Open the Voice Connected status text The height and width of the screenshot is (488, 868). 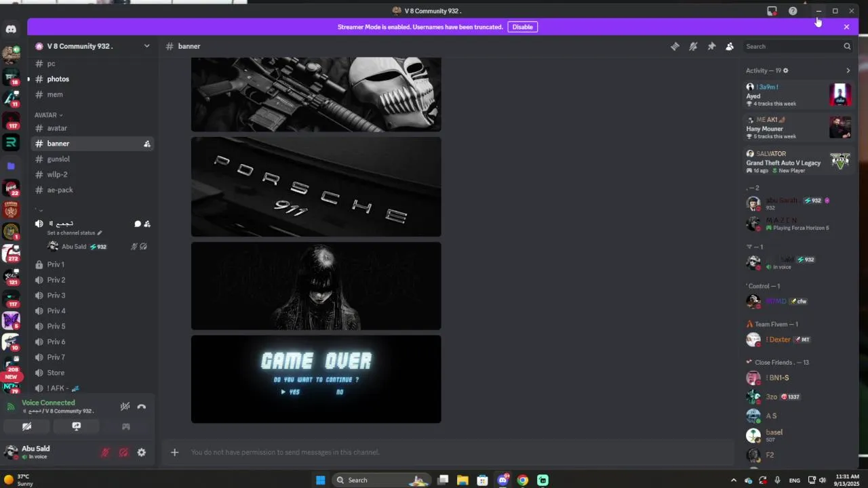pos(48,403)
